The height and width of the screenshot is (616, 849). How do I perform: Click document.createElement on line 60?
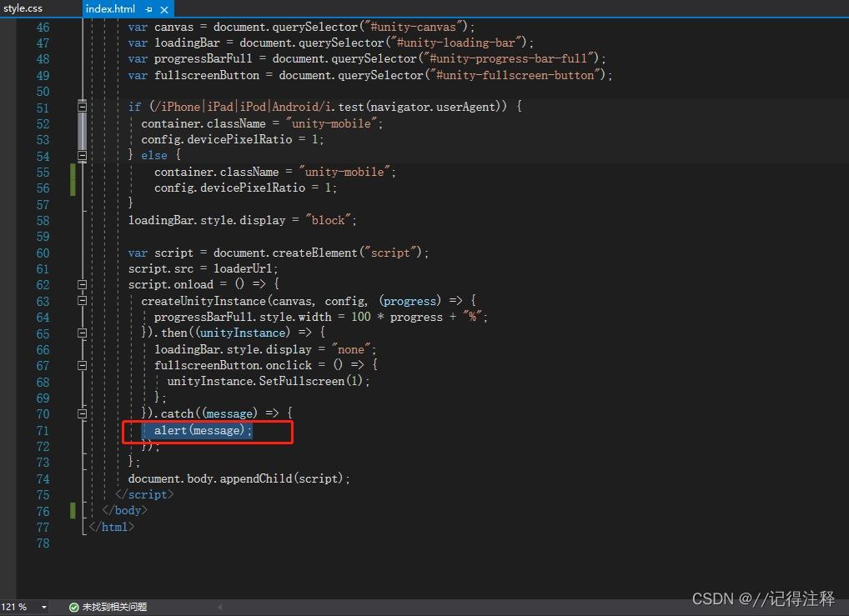(285, 253)
